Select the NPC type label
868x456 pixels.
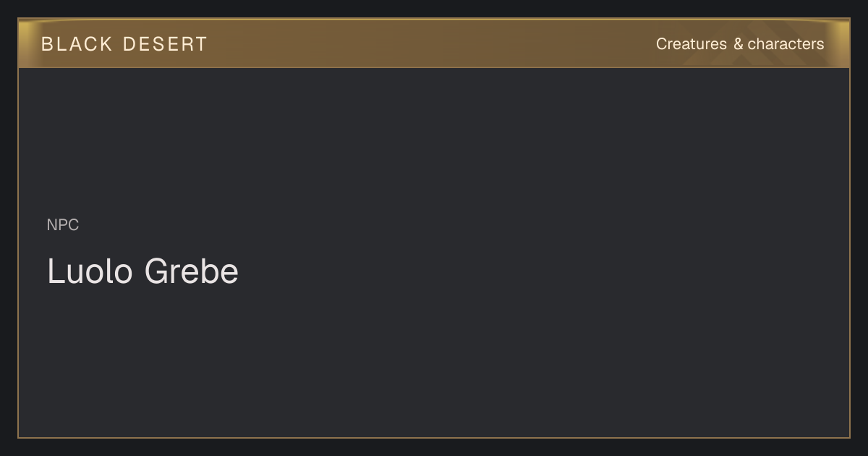(x=63, y=225)
